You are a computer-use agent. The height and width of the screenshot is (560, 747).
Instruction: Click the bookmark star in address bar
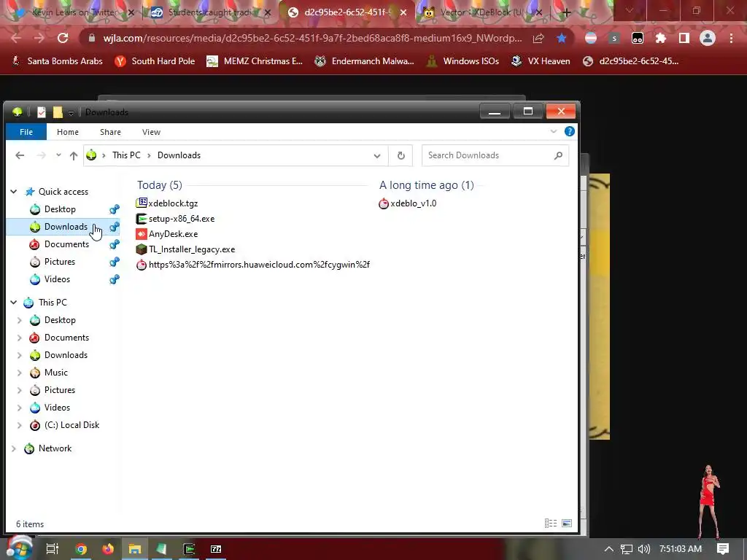click(562, 38)
